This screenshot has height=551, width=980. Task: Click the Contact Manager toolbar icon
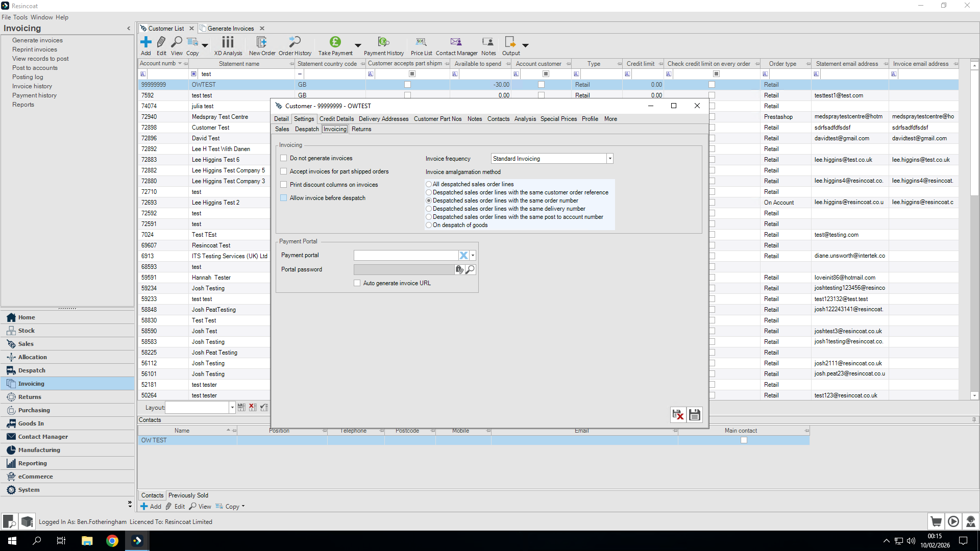[x=456, y=42]
